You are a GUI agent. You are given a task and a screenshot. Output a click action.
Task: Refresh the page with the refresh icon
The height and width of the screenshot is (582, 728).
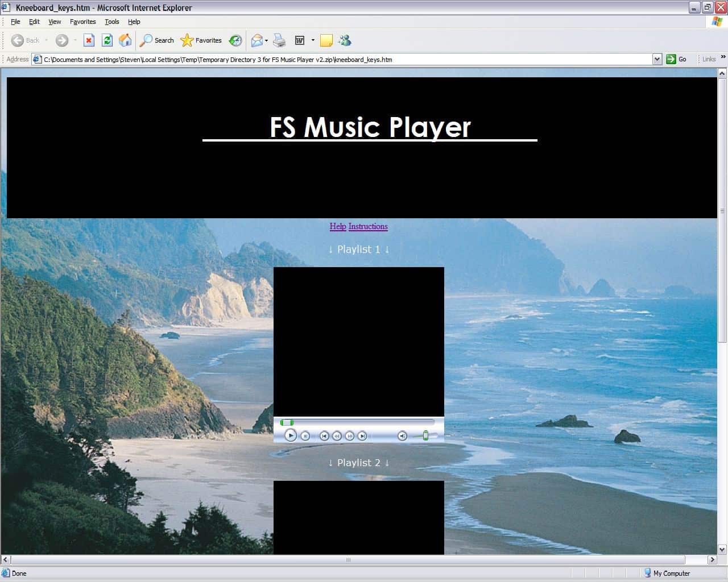[107, 40]
